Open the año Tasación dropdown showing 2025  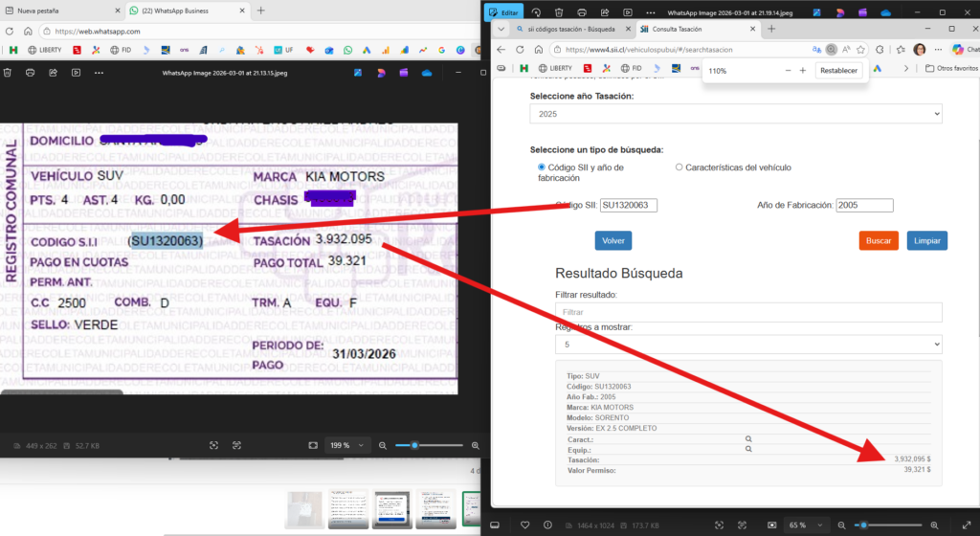coord(736,114)
